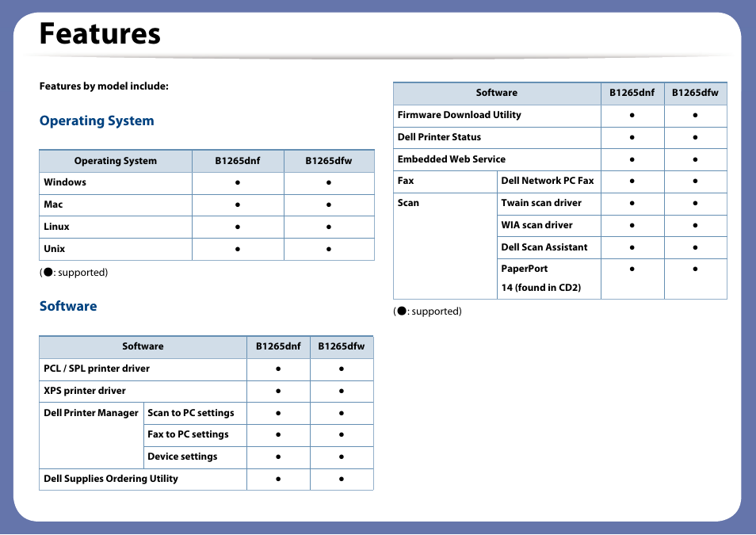Click "supported" legend below Operating System table
756x535 pixels.
pyautogui.click(x=74, y=273)
